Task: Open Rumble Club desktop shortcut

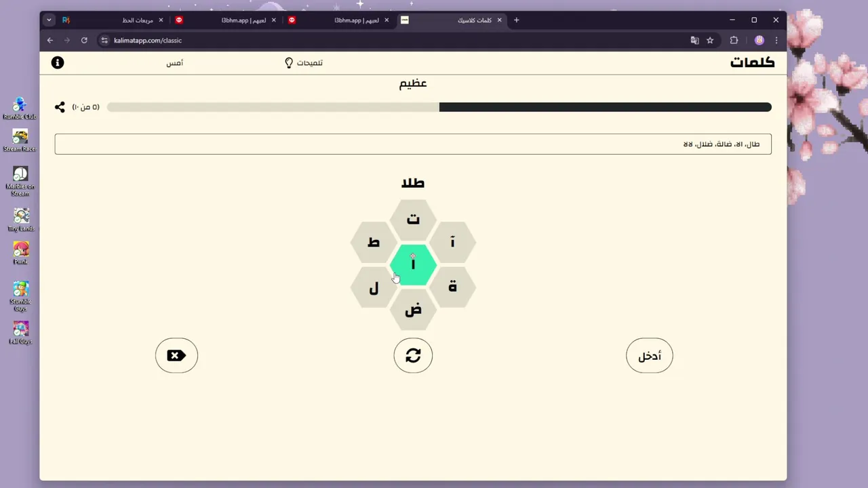Action: [x=20, y=108]
